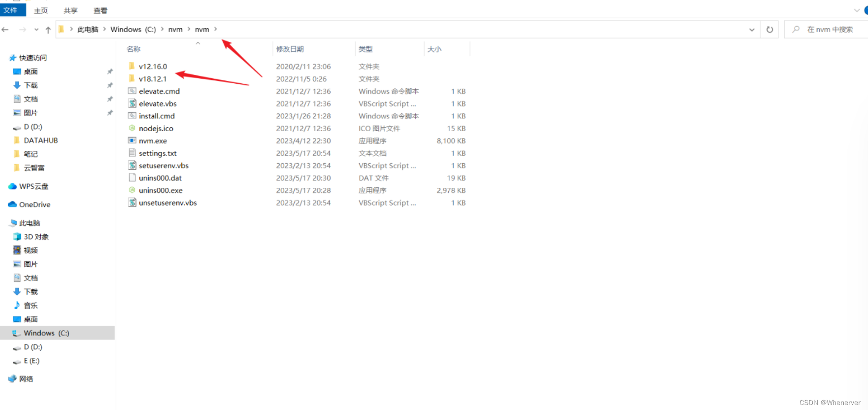Expand the ribbon with the chevron
This screenshot has height=410, width=868.
click(x=857, y=10)
